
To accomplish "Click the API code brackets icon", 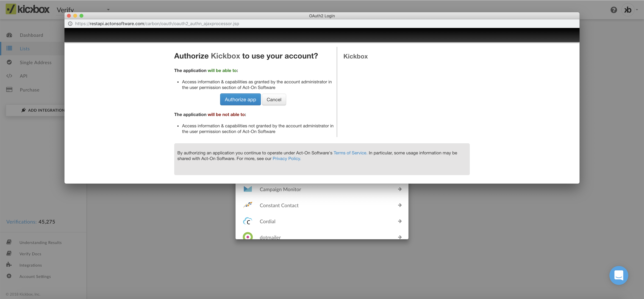I will click(x=9, y=76).
